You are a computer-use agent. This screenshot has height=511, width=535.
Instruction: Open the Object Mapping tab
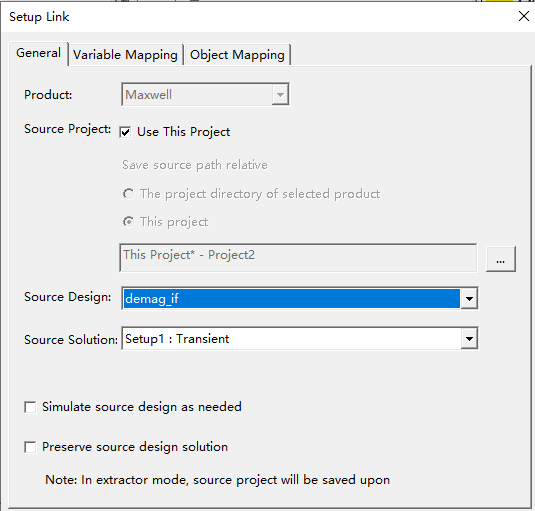237,55
